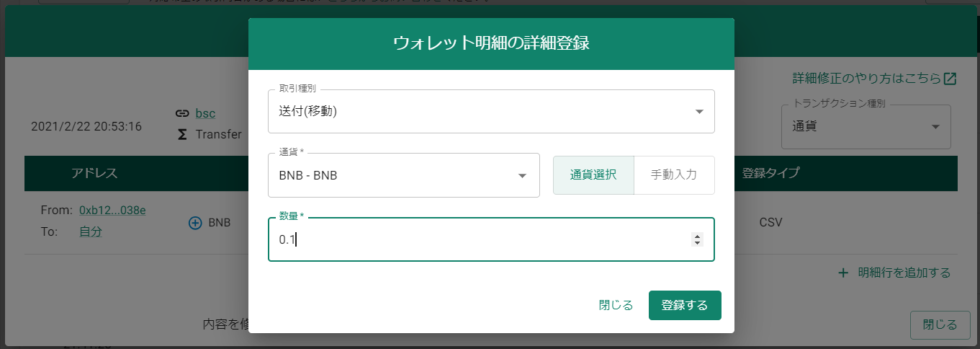Screen dimensions: 980x349
Task: Select the date text 2021/2/22 20:53:16
Action: click(86, 126)
